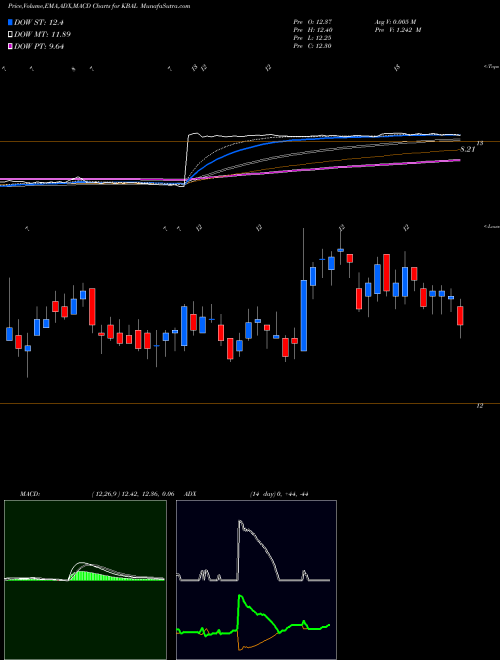Click the last red candlestick on the right
The width and height of the screenshot is (500, 660).
[460, 316]
